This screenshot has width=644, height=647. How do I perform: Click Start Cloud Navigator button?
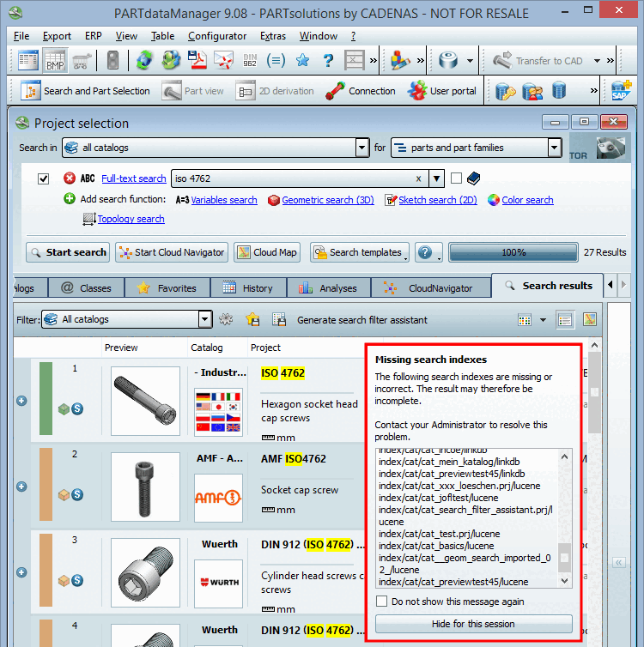click(x=172, y=252)
